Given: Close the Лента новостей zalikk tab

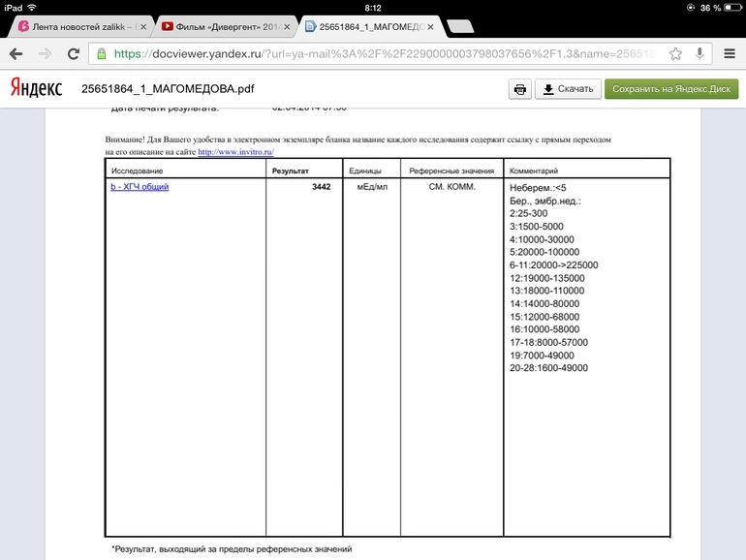Looking at the screenshot, I should [x=143, y=27].
